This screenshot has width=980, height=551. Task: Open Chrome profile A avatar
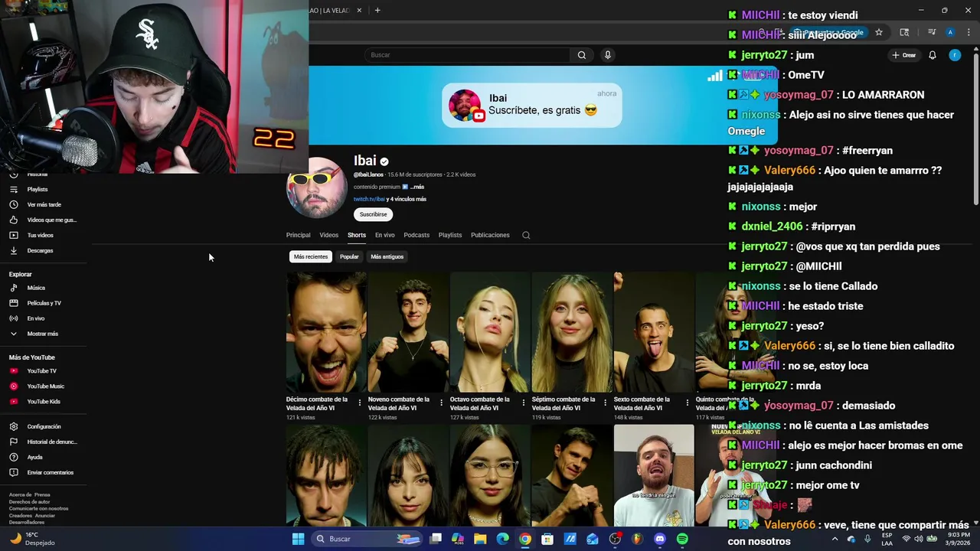tap(950, 32)
